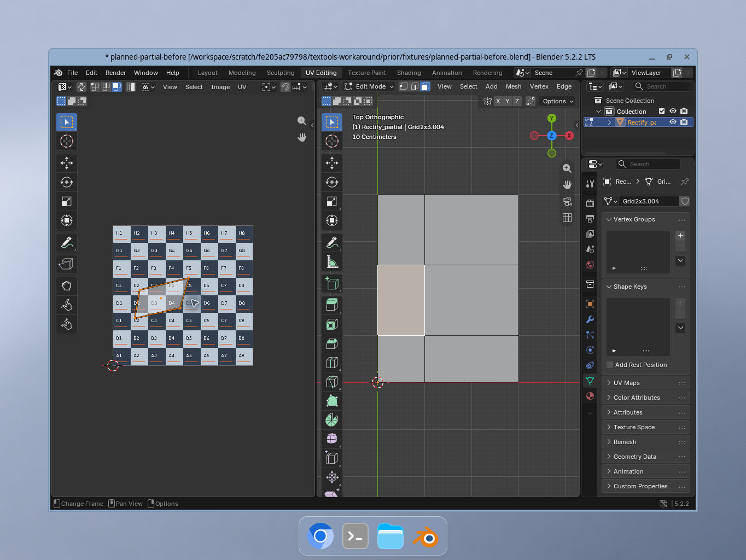Hide the Rectify_pa object in viewport
This screenshot has width=746, height=560.
pyautogui.click(x=673, y=122)
